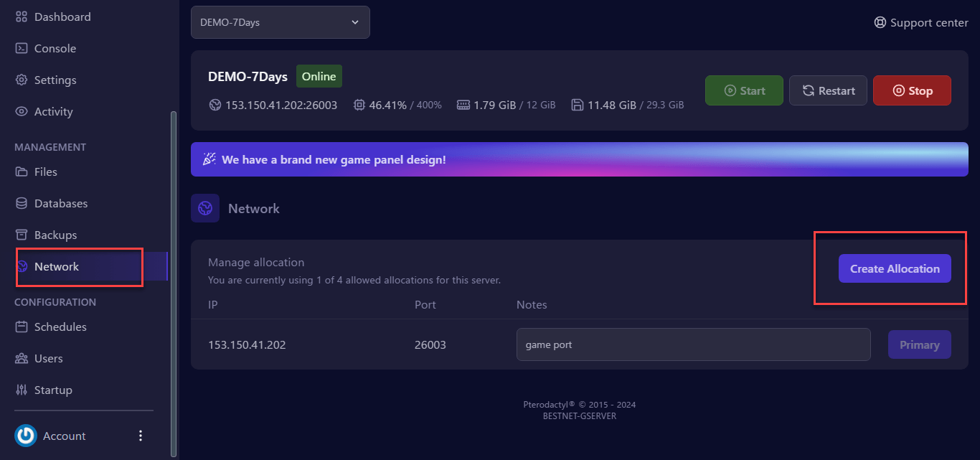Open the Users page
The width and height of the screenshot is (980, 460).
[48, 358]
